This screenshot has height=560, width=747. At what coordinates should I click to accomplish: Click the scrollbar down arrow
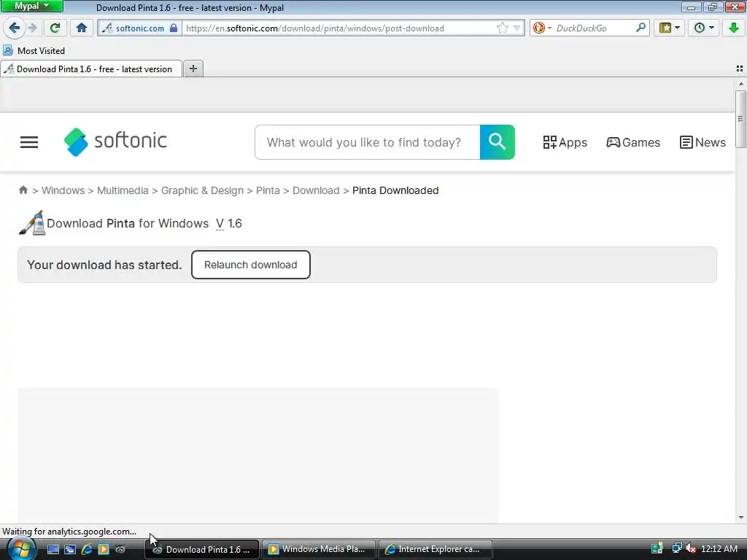coord(741,518)
